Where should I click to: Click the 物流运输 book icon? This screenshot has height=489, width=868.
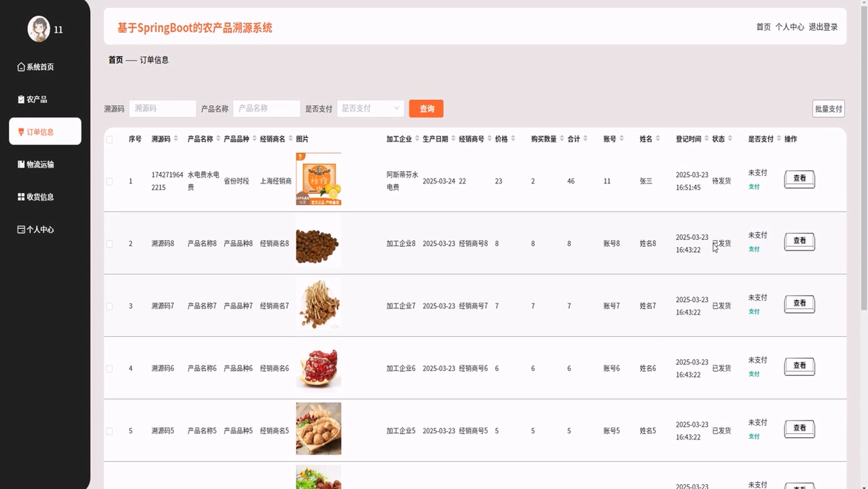coord(21,164)
